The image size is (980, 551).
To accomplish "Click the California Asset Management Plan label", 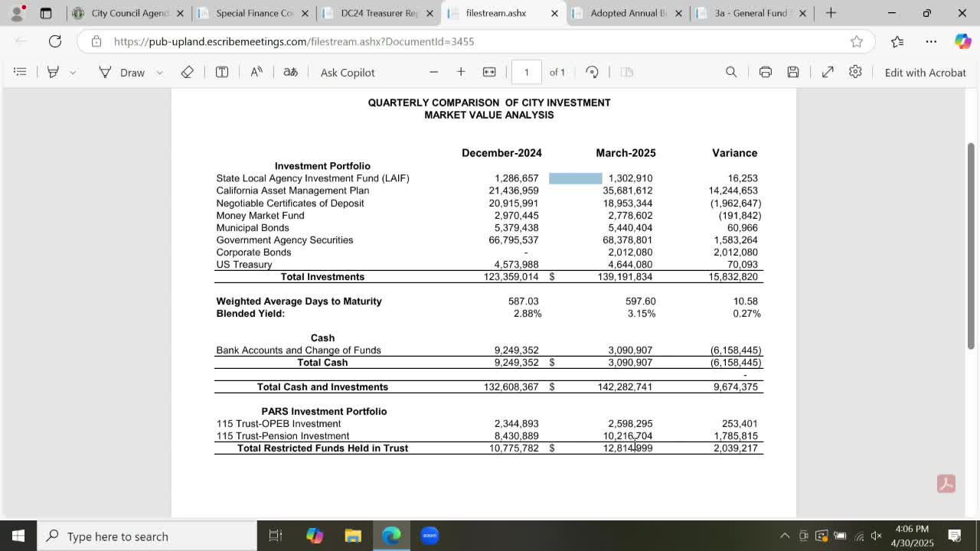I will click(x=292, y=191).
